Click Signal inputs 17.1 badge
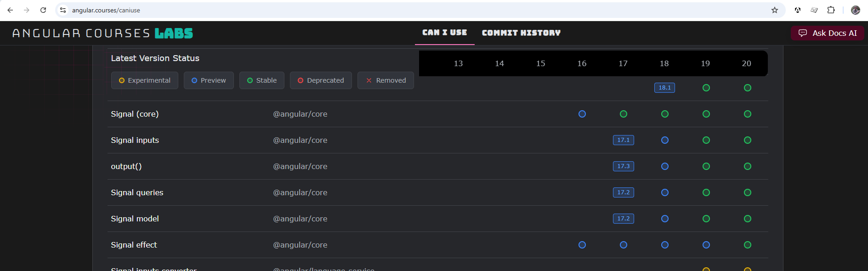The image size is (868, 271). [624, 140]
